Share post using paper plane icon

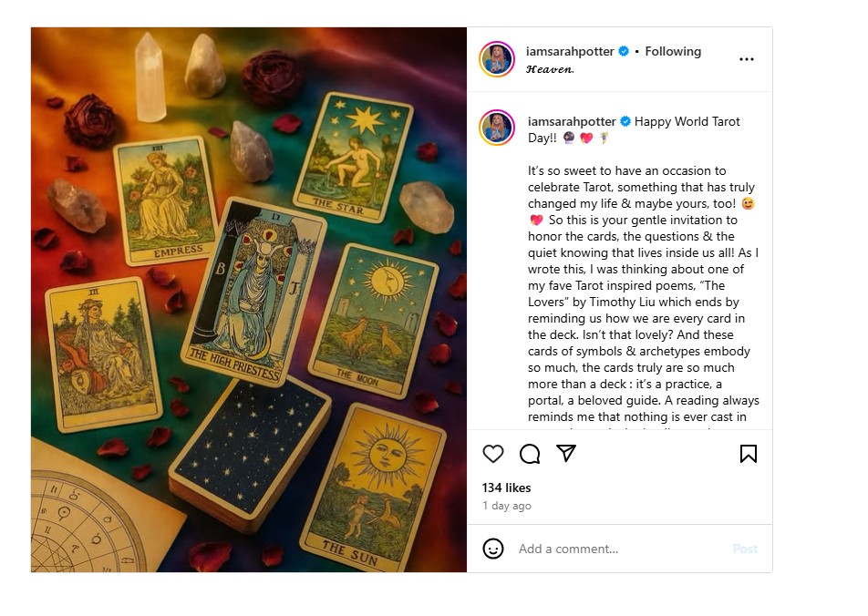click(565, 453)
